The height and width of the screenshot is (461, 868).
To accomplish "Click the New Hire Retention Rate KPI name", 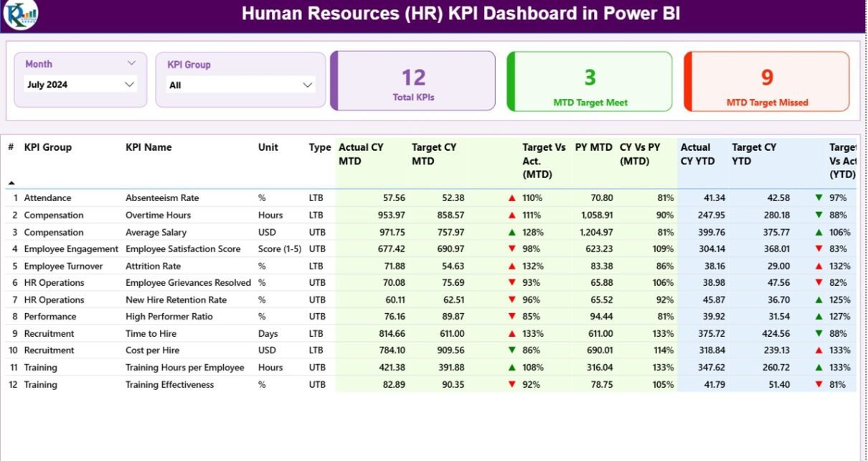I will (176, 300).
